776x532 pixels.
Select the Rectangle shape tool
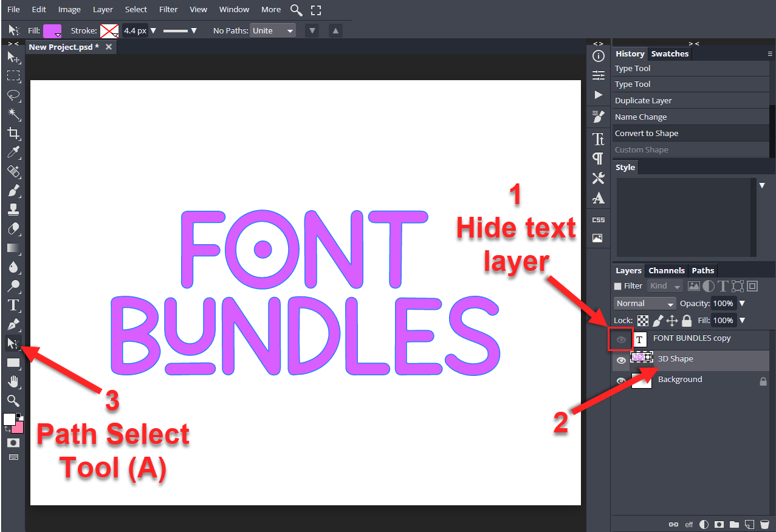point(13,363)
